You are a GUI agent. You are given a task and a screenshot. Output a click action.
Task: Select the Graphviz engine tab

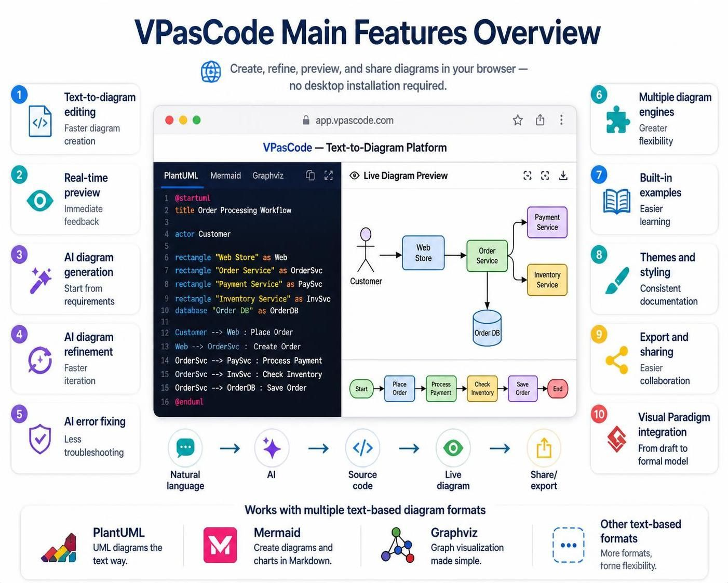pos(268,176)
